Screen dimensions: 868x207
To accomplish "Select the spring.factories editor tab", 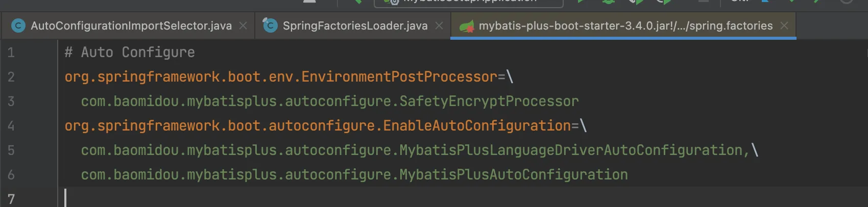I will click(x=625, y=26).
